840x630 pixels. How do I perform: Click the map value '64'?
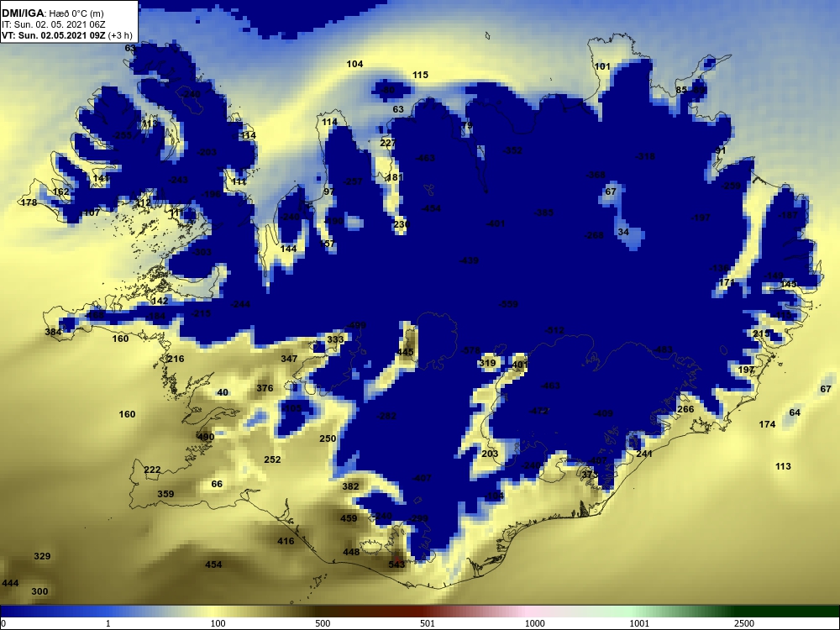click(x=795, y=412)
